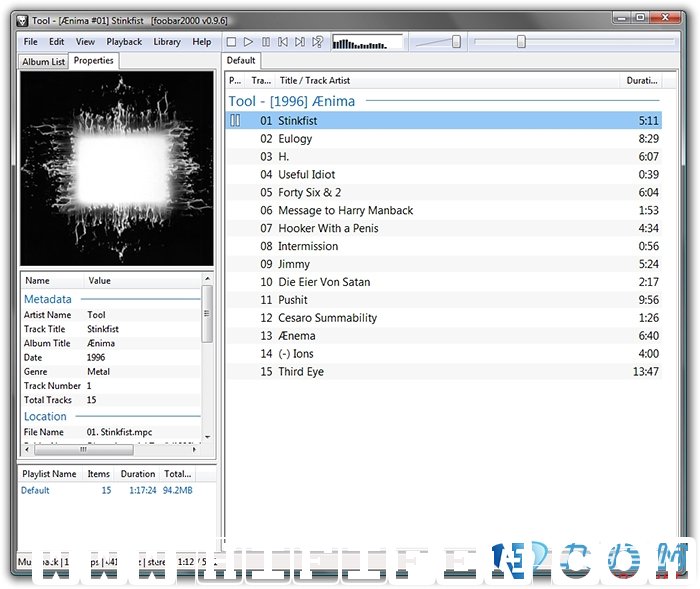700x589 pixels.
Task: Click the Play button in toolbar
Action: (x=248, y=42)
